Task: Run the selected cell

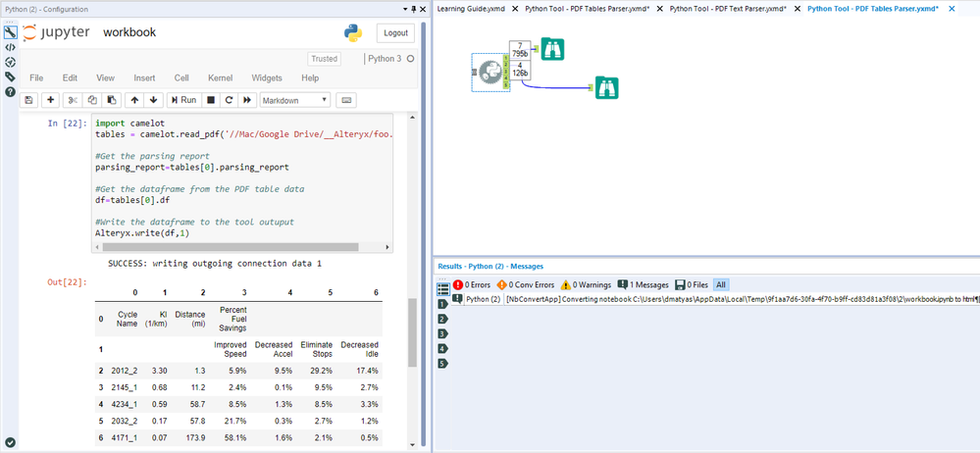Action: [183, 100]
